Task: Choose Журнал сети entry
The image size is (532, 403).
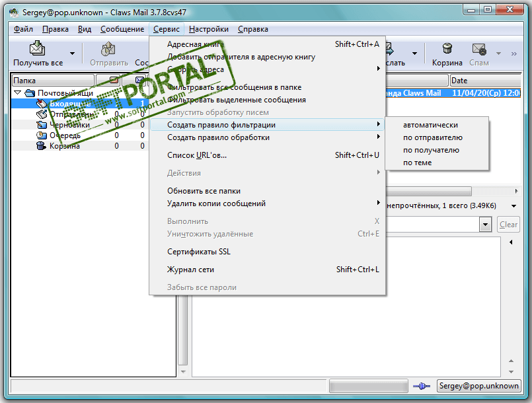Action: click(268, 270)
